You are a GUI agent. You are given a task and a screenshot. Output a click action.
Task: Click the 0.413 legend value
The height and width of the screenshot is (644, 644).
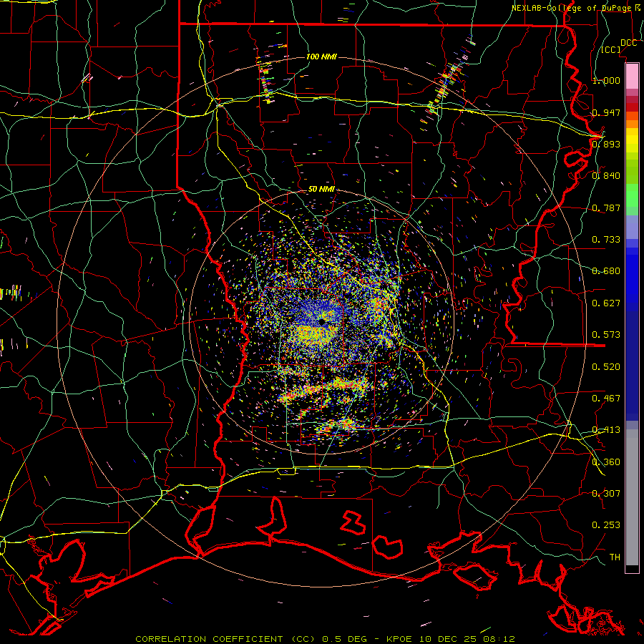point(606,430)
